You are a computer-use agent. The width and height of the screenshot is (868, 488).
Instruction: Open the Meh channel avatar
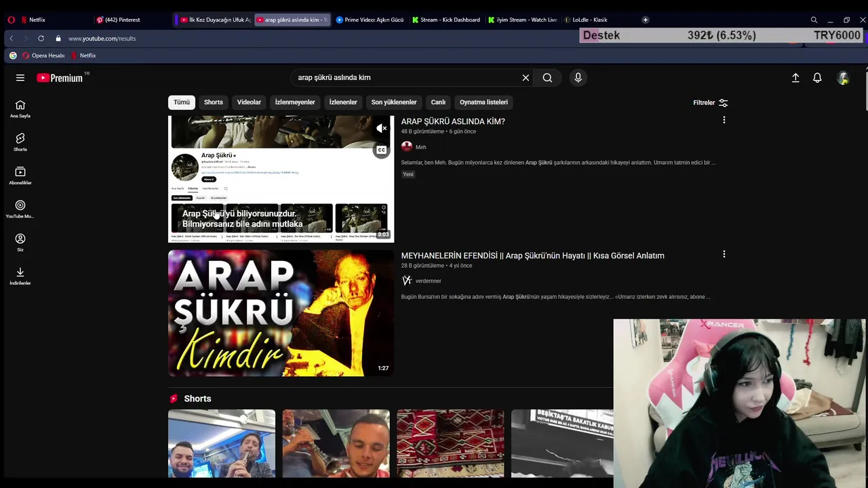click(x=407, y=146)
